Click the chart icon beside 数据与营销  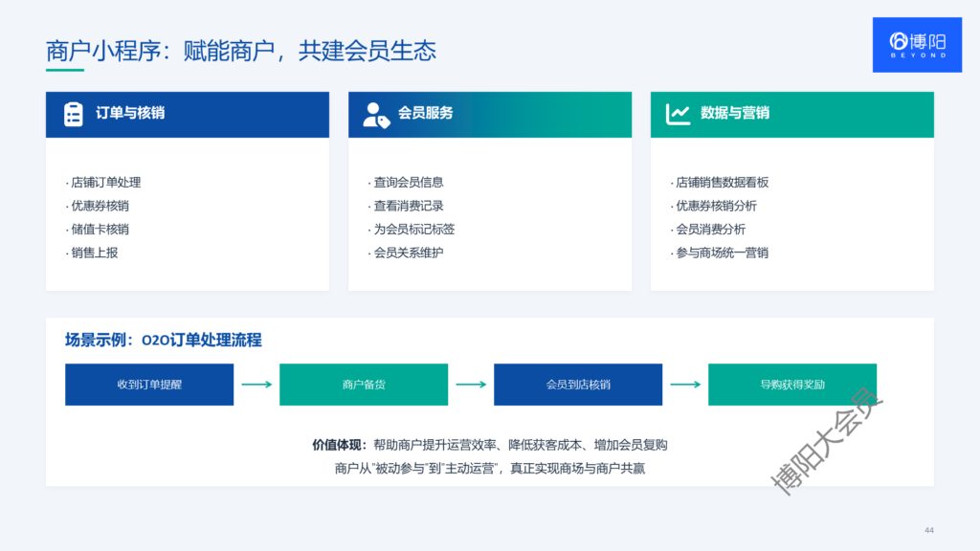click(x=679, y=115)
